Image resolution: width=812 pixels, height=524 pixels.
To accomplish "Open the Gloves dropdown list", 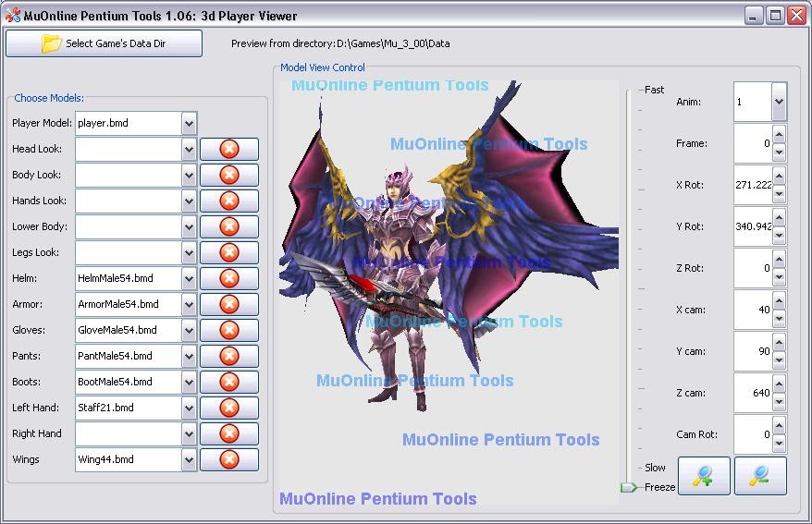I will 189,330.
